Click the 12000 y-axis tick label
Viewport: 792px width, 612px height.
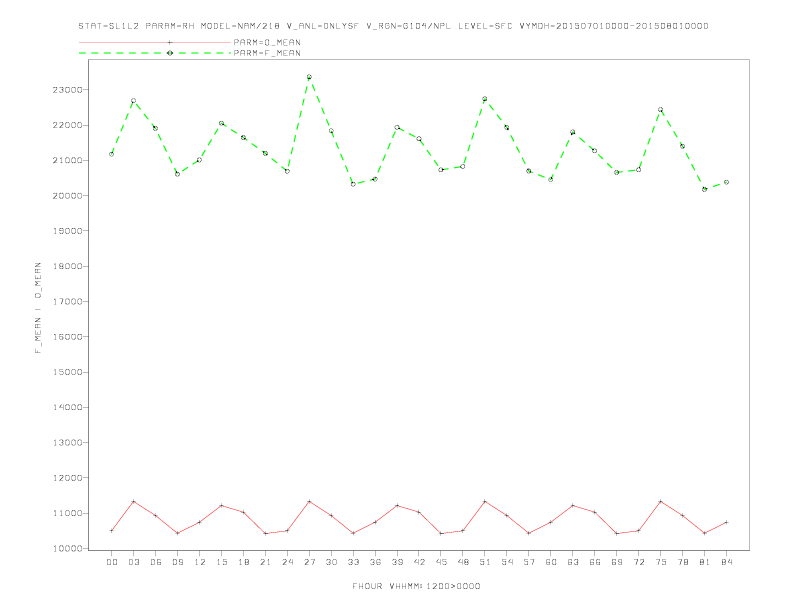pyautogui.click(x=68, y=478)
